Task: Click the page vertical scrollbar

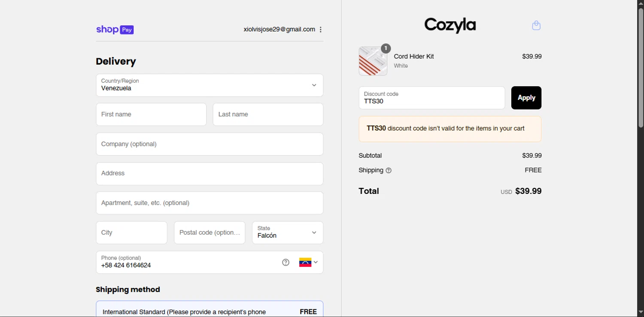Action: (x=641, y=69)
